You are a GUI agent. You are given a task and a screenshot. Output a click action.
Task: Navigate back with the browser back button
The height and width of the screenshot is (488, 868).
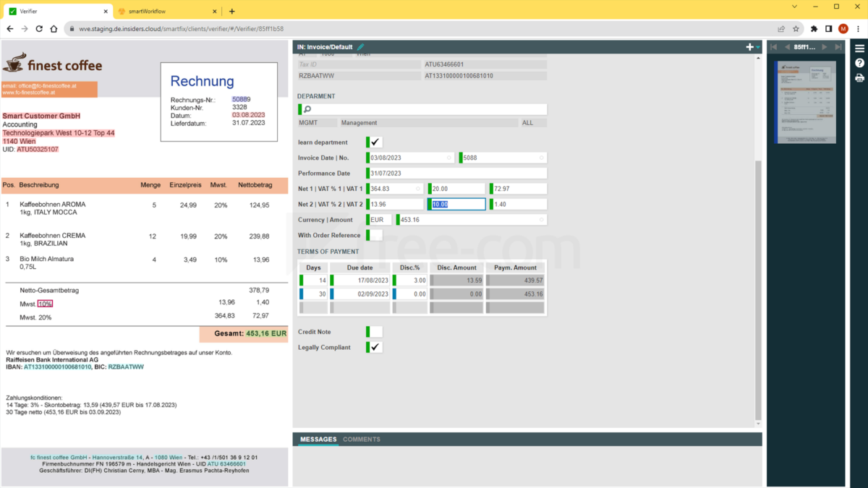9,27
